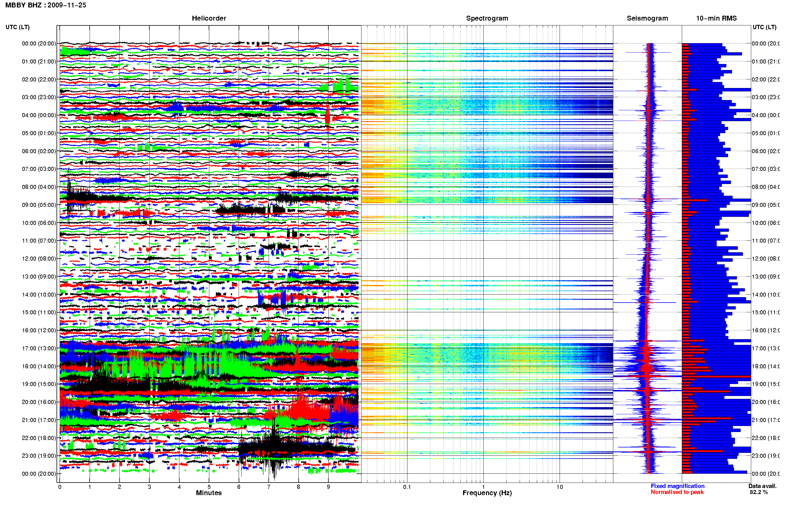
Task: Click the left '00:00 (20:00)' label at bottom
Action: click(39, 474)
